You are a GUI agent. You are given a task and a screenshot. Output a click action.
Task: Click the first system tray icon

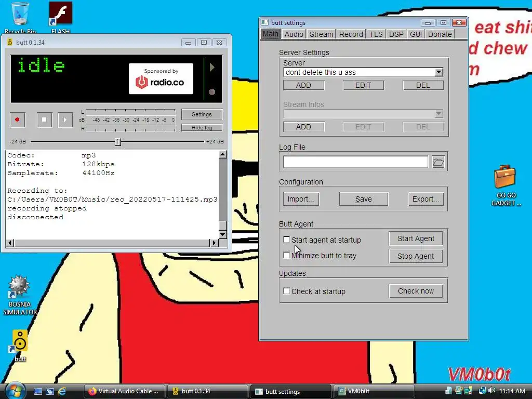click(448, 391)
